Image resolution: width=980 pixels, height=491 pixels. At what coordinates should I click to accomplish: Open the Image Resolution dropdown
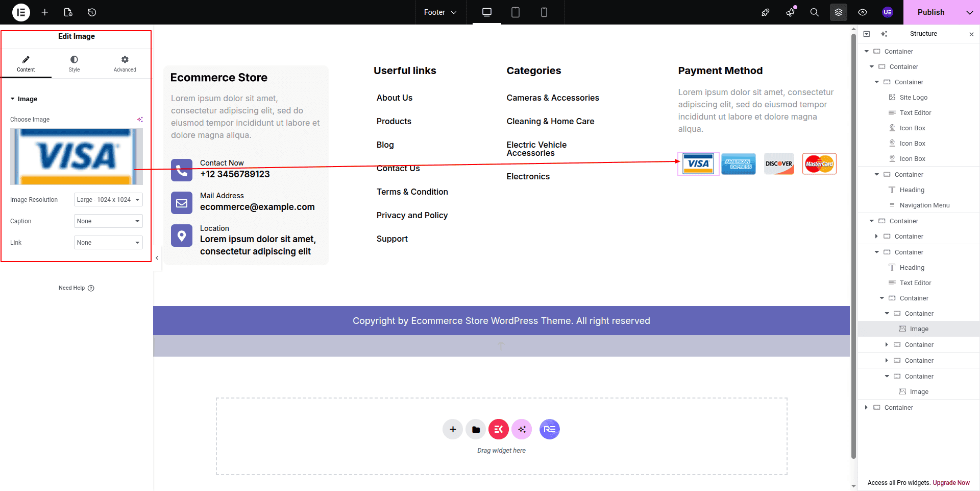click(108, 200)
